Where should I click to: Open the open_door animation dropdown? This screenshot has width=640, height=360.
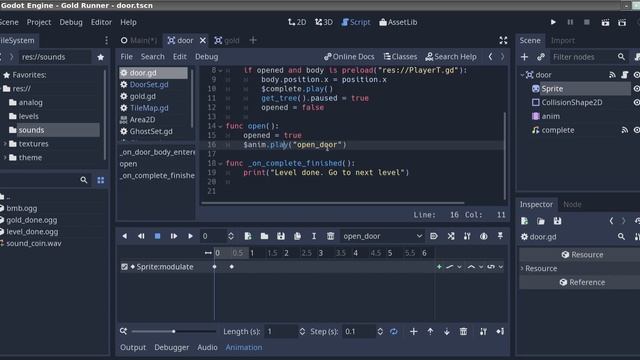pos(382,236)
